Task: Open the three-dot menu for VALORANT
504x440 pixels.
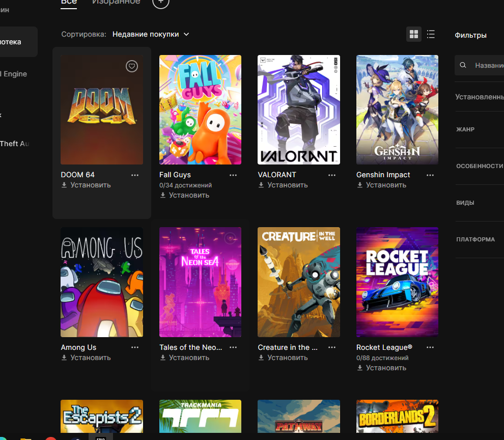Action: point(332,175)
